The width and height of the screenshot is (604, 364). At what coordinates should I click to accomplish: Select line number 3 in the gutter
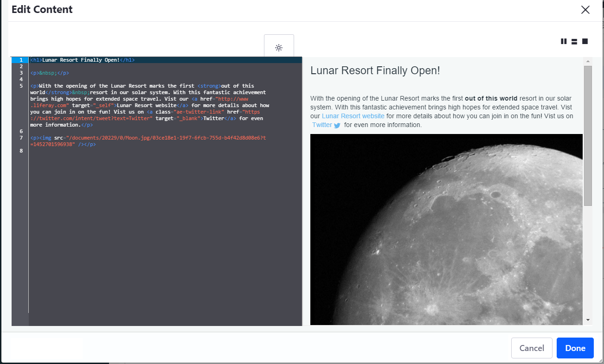pyautogui.click(x=21, y=73)
